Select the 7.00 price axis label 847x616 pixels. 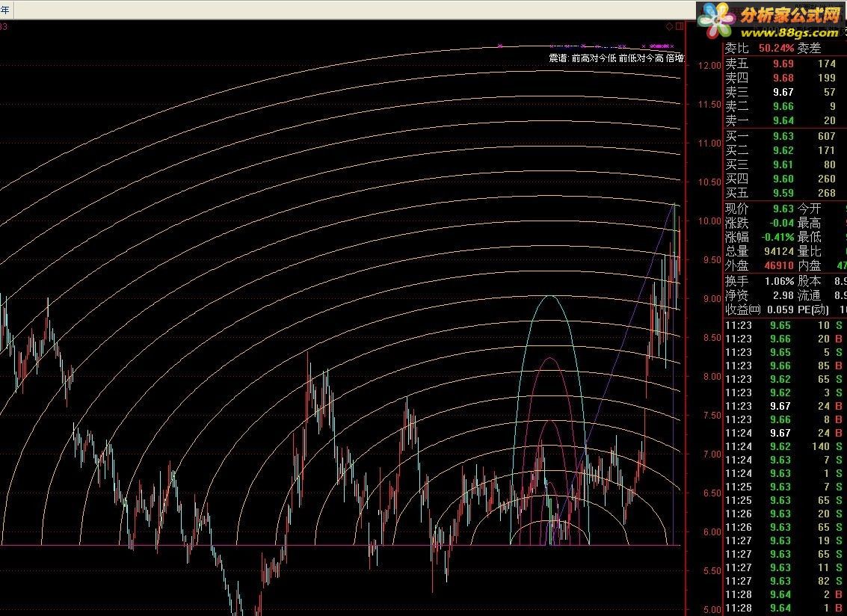pos(712,455)
